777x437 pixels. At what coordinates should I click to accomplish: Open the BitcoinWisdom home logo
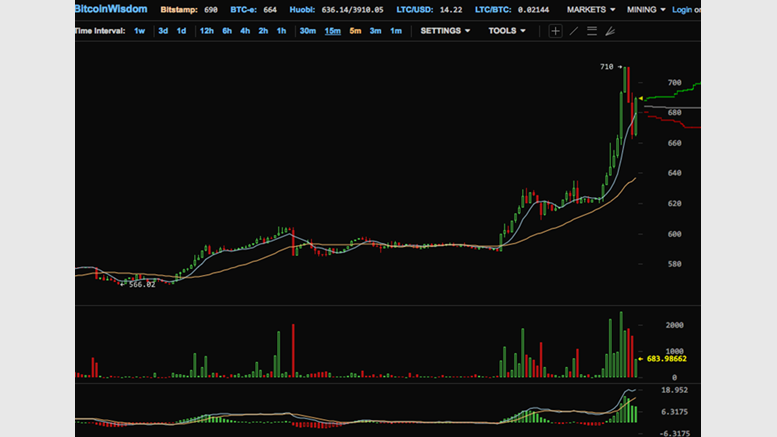click(x=111, y=9)
